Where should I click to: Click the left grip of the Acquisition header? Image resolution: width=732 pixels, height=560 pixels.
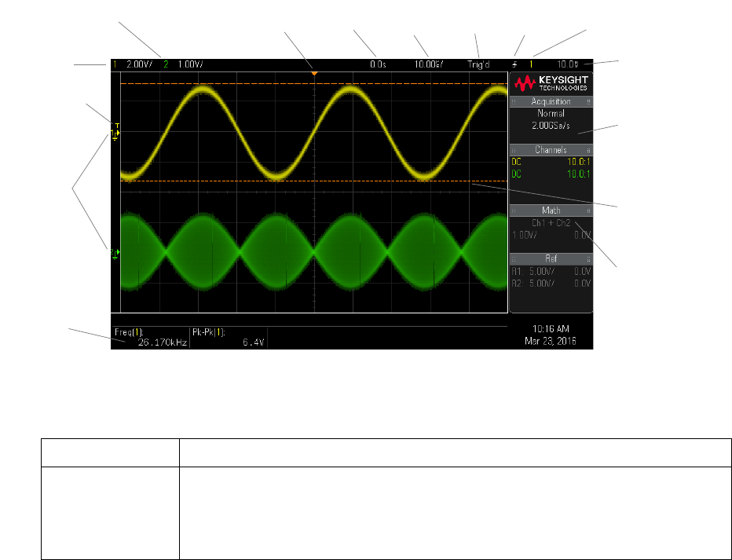pyautogui.click(x=514, y=101)
